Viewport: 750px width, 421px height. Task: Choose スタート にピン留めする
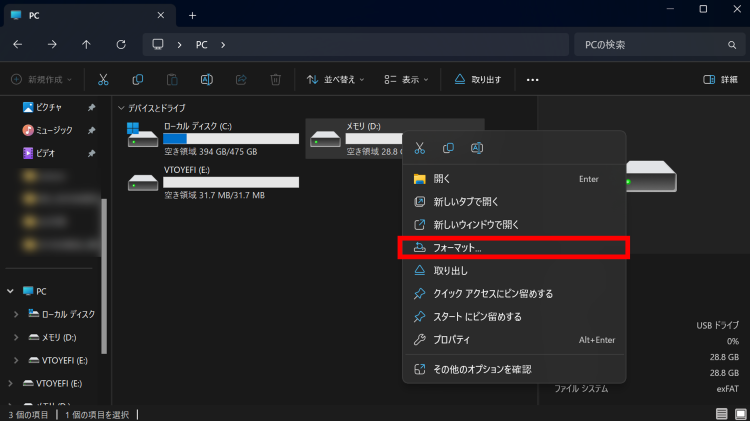click(x=514, y=317)
